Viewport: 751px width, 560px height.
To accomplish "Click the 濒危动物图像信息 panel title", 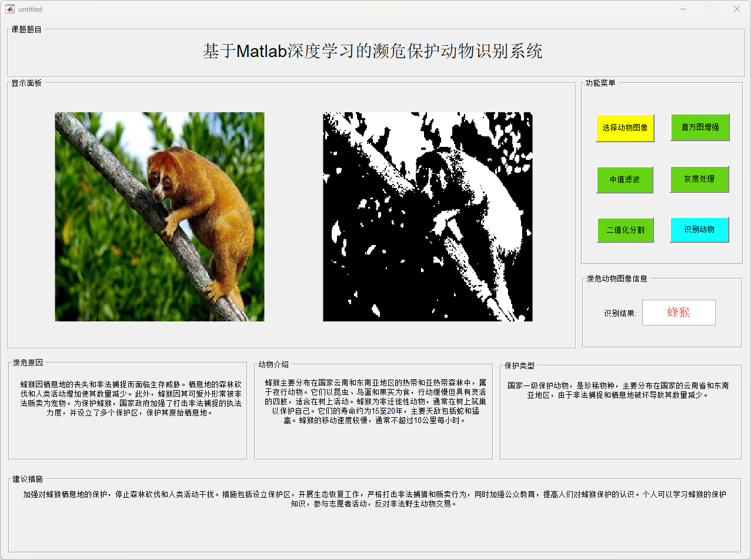I will [x=617, y=279].
